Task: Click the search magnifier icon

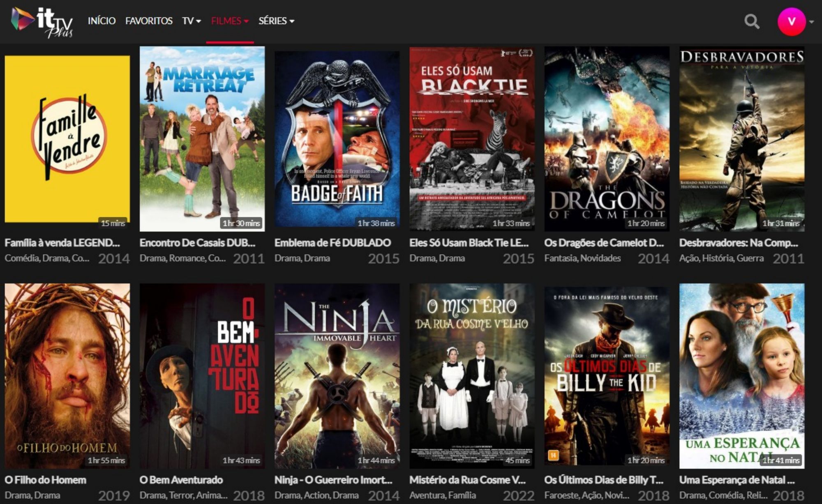Action: coord(752,21)
